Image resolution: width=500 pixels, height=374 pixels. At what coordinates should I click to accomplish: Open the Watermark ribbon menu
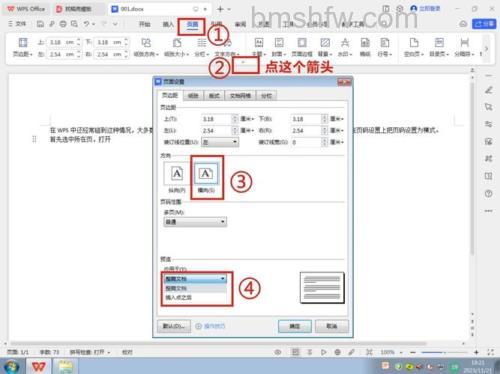345,47
